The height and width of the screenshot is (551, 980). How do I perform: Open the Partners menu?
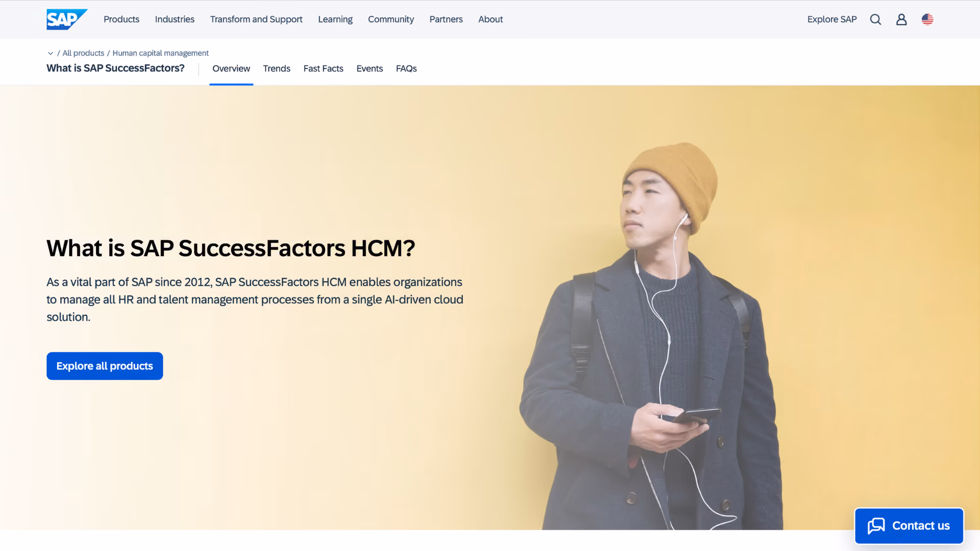[x=446, y=19]
